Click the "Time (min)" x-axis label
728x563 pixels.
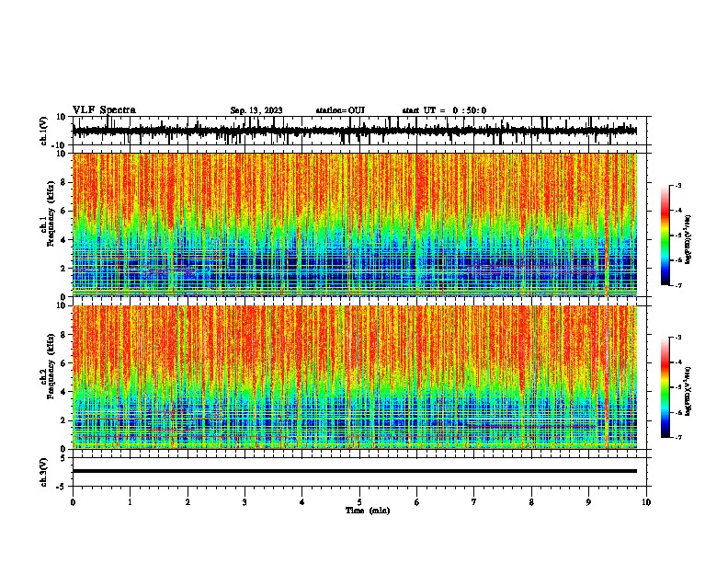click(x=368, y=511)
